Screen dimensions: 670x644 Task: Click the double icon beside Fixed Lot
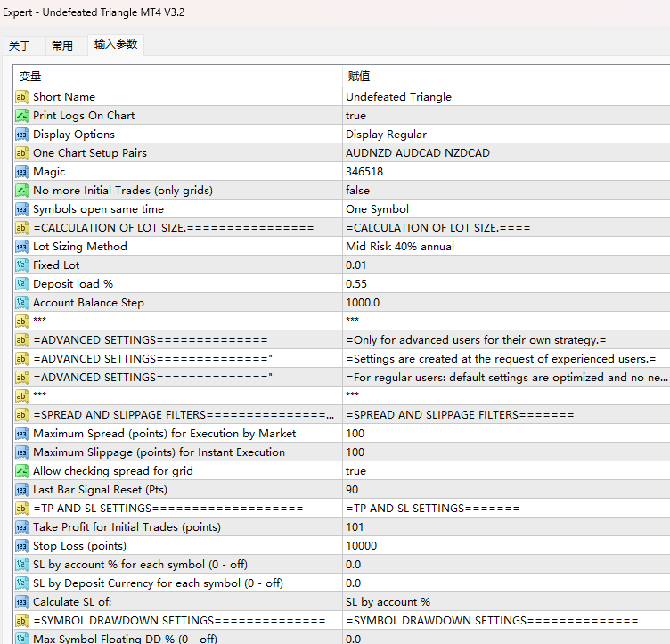pos(22,265)
